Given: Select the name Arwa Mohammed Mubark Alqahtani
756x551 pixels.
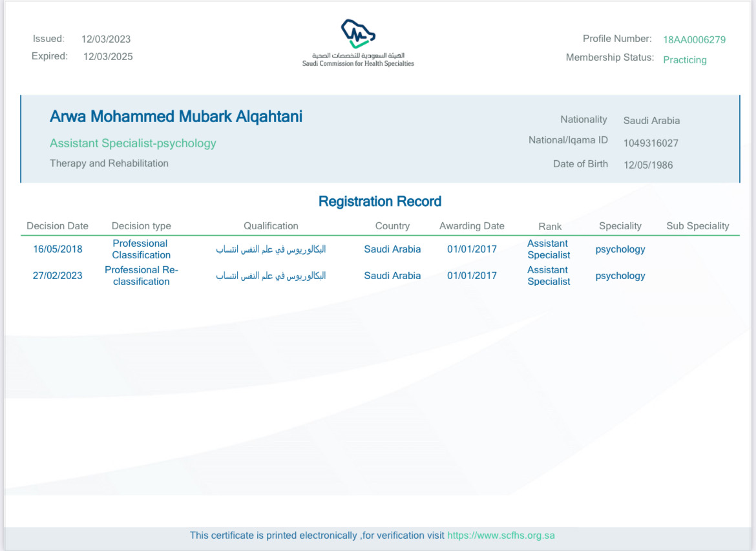Looking at the screenshot, I should [176, 117].
